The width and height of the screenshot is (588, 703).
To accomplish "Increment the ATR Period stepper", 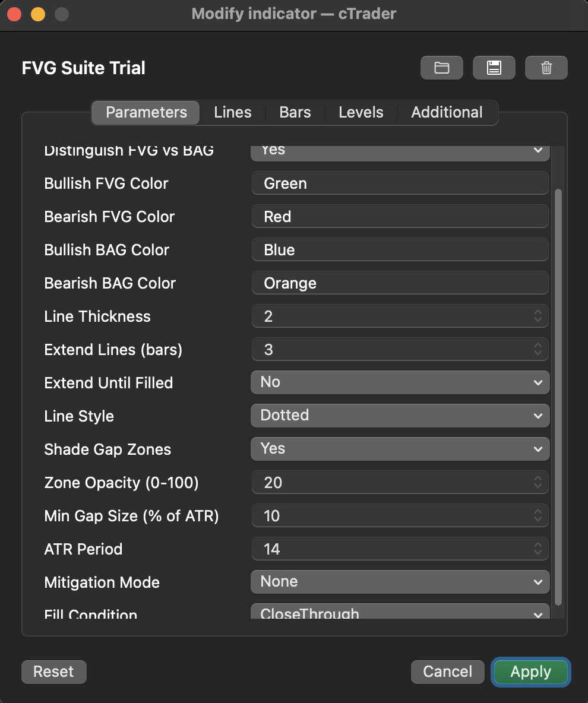I will coord(538,546).
